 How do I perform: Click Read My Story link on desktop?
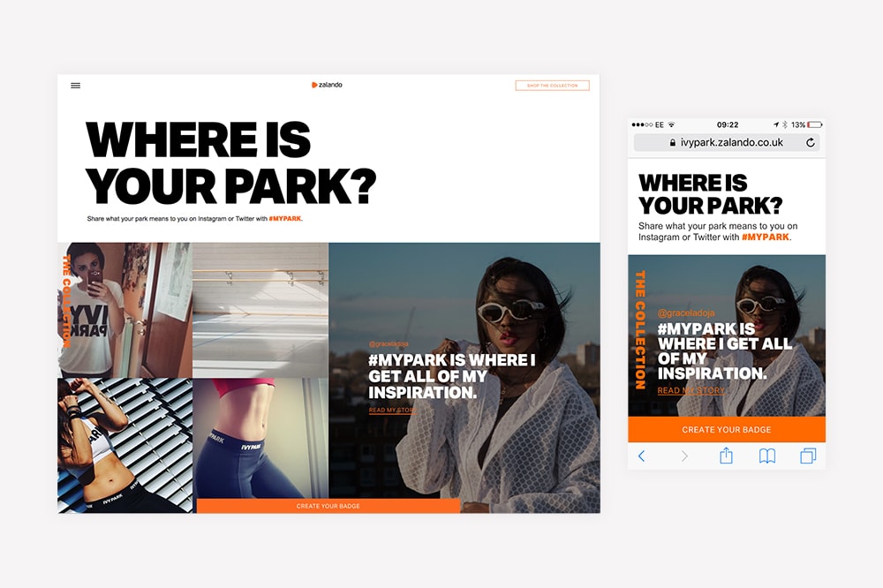(392, 410)
